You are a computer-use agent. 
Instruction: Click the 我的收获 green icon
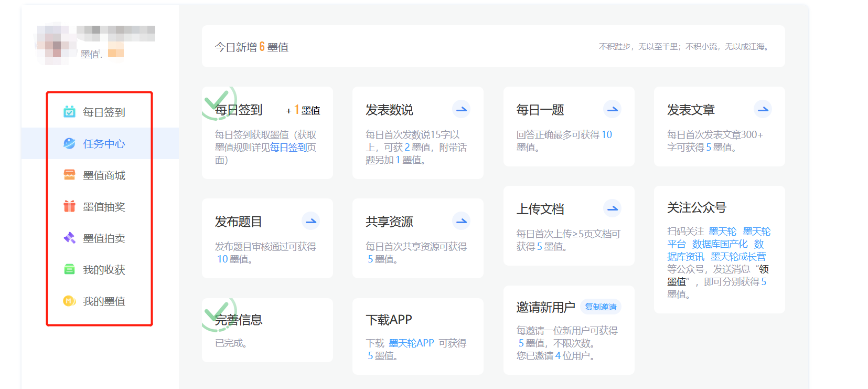tap(69, 269)
